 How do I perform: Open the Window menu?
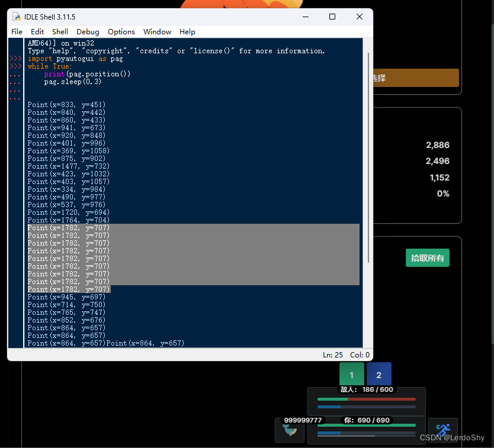click(x=157, y=31)
